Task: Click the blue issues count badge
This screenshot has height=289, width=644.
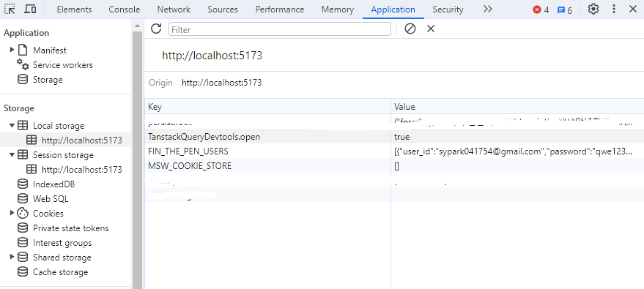Action: coord(564,10)
